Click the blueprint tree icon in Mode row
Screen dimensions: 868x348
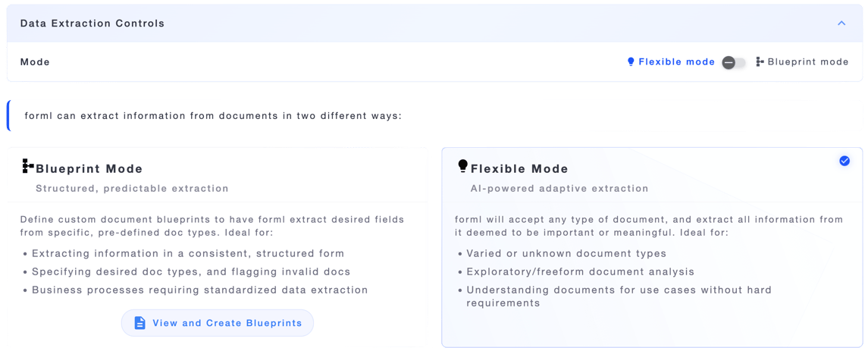[x=760, y=61]
